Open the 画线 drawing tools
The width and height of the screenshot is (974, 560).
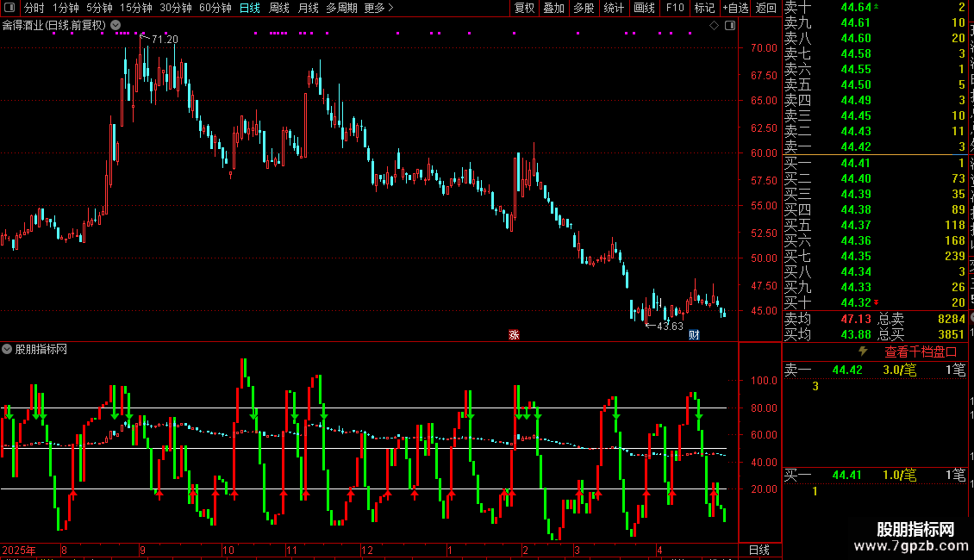click(644, 8)
